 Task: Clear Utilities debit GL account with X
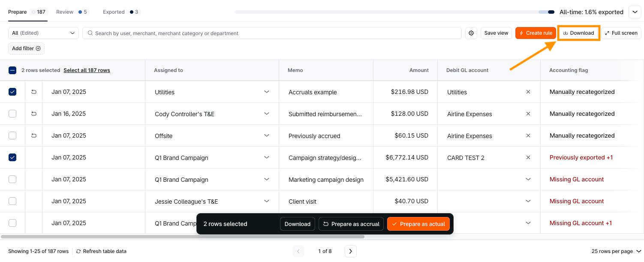pyautogui.click(x=528, y=92)
